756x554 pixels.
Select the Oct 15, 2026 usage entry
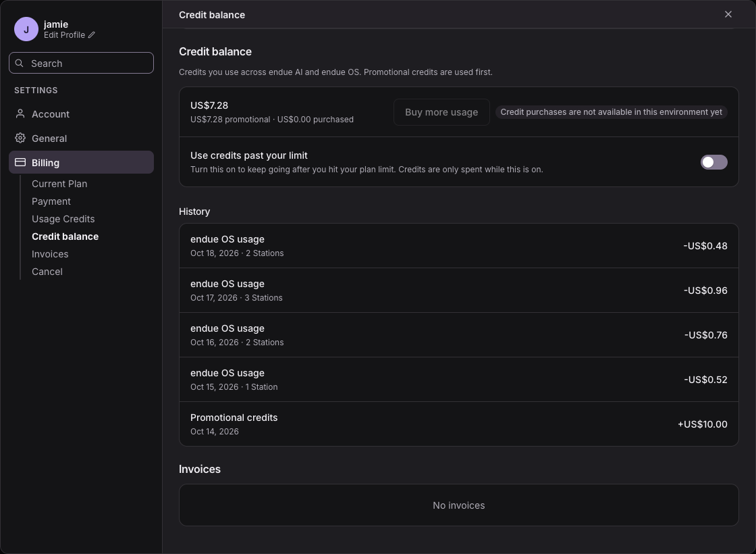coord(458,380)
